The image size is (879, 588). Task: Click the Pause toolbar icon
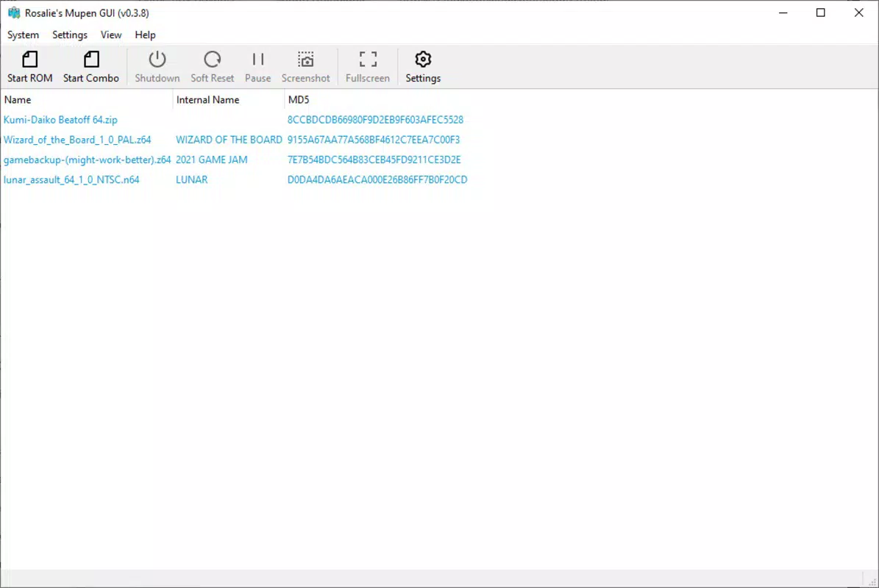(x=258, y=60)
